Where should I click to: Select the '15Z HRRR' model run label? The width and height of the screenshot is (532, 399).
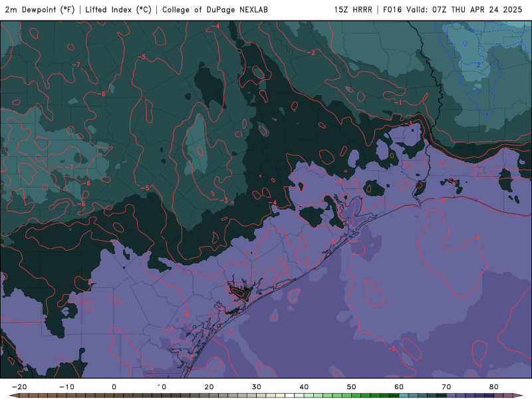[353, 10]
